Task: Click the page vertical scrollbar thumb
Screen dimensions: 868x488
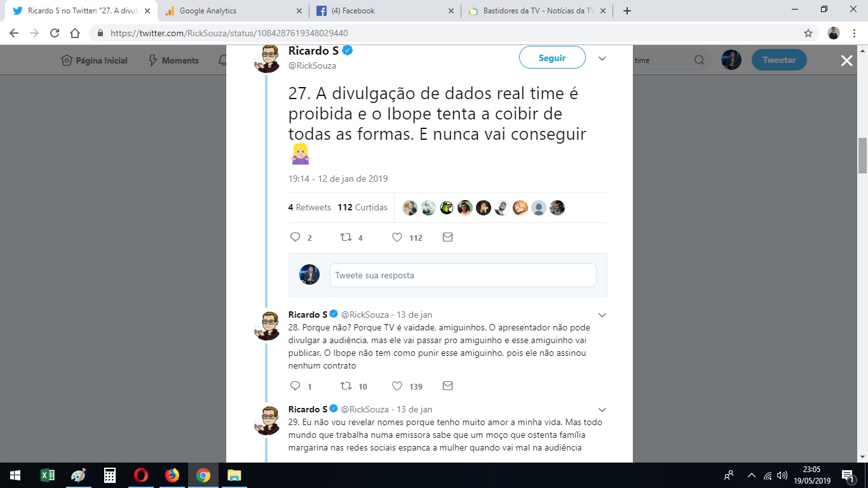Action: click(862, 156)
